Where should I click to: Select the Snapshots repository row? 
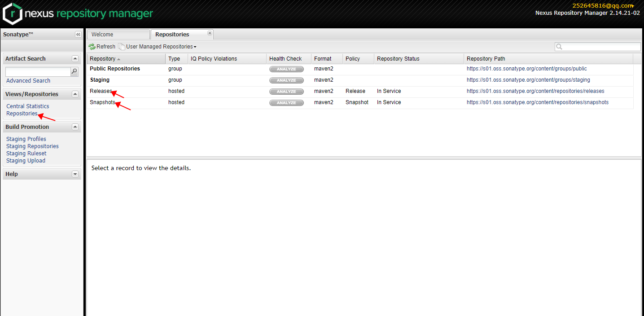click(x=360, y=103)
